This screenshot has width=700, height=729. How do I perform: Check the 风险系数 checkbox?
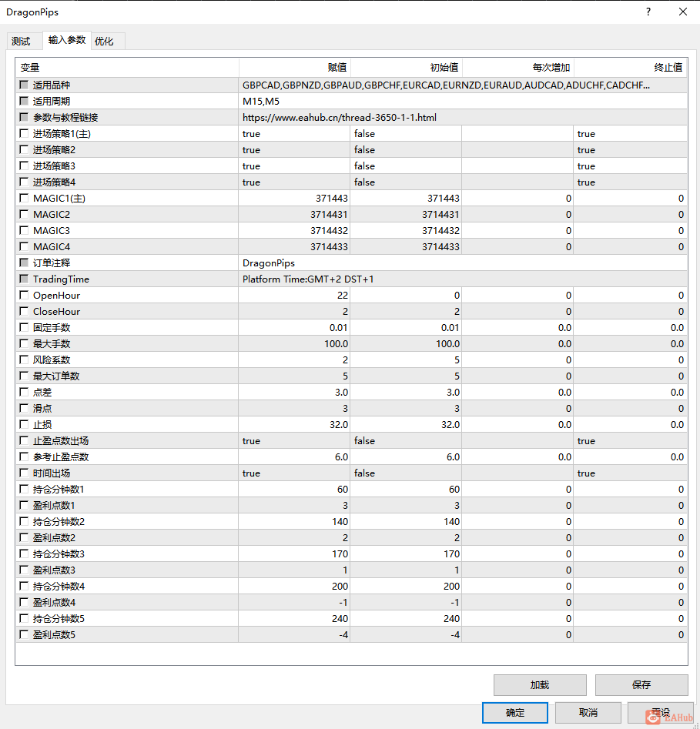(24, 359)
